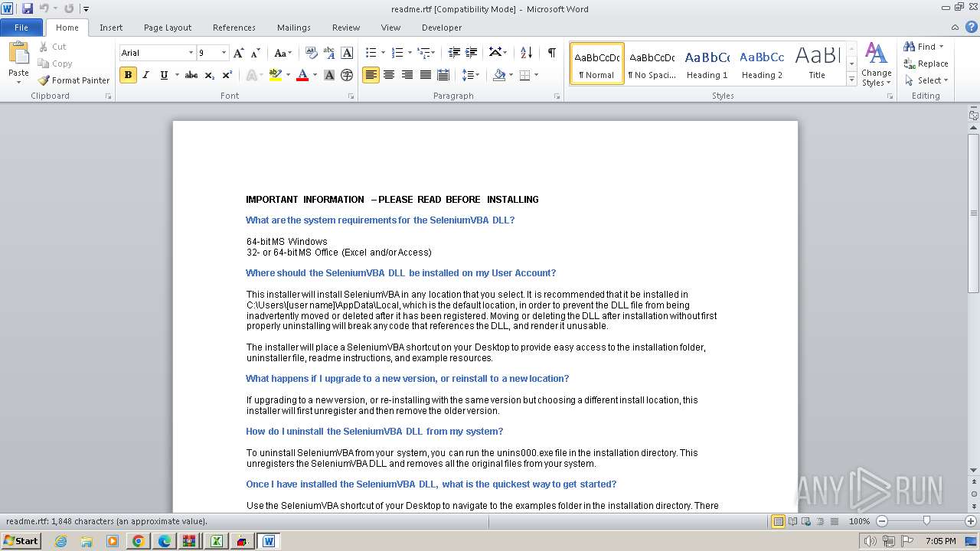Open the Find dropdown arrow
The height and width of the screenshot is (551, 980).
click(x=941, y=47)
